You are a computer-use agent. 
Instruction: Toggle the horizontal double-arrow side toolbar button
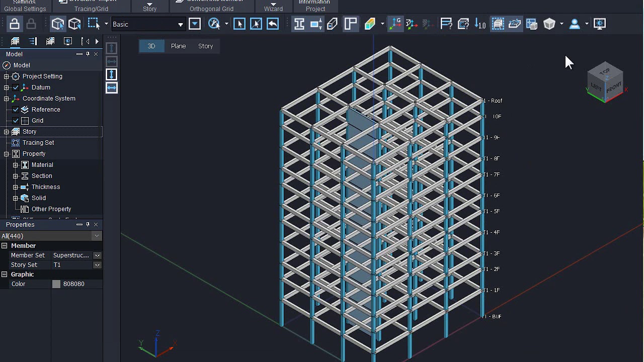click(112, 87)
